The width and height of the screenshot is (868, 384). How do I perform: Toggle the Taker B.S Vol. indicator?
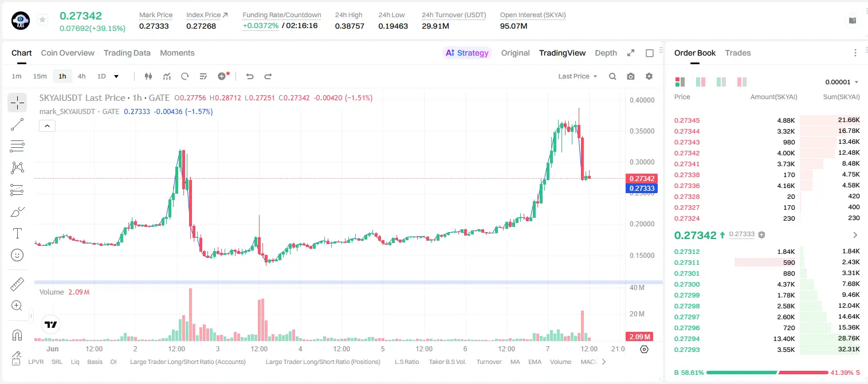[x=447, y=362]
